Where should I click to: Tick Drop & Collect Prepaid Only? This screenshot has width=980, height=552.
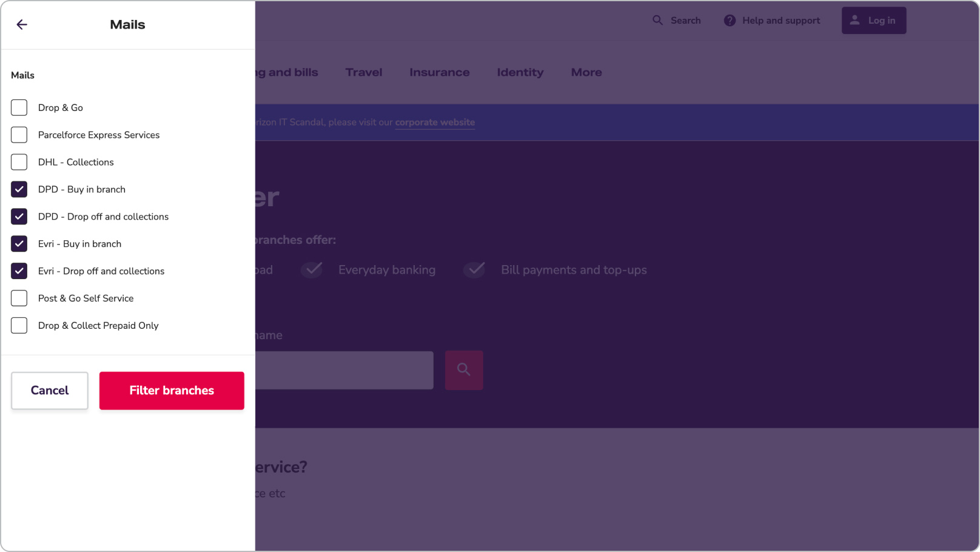(x=19, y=326)
